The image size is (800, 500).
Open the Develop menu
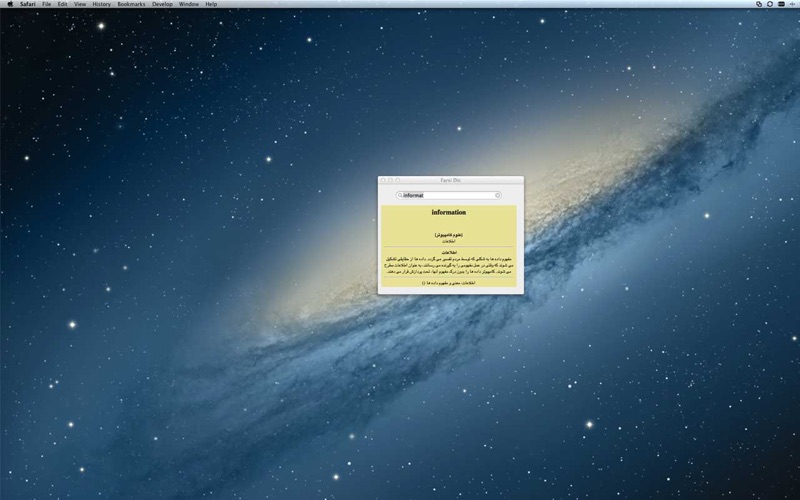(x=162, y=4)
